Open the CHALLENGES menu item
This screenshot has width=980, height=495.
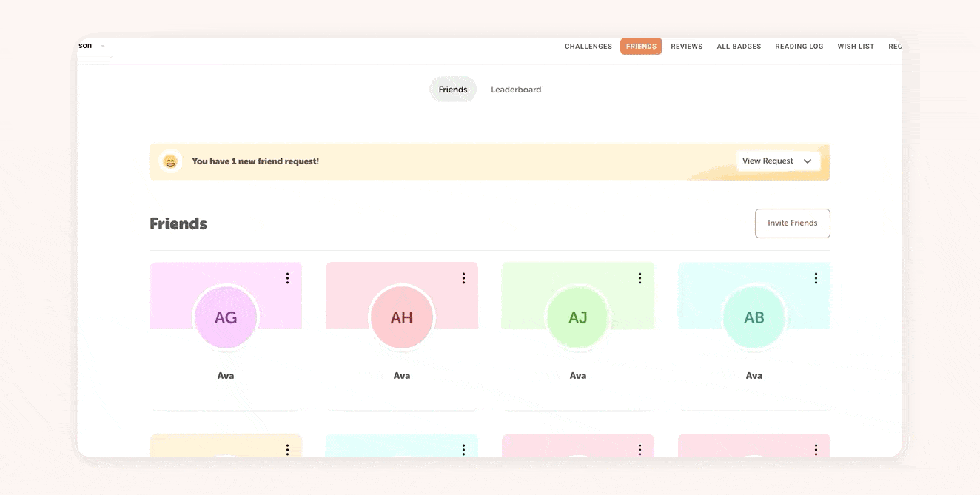tap(588, 47)
